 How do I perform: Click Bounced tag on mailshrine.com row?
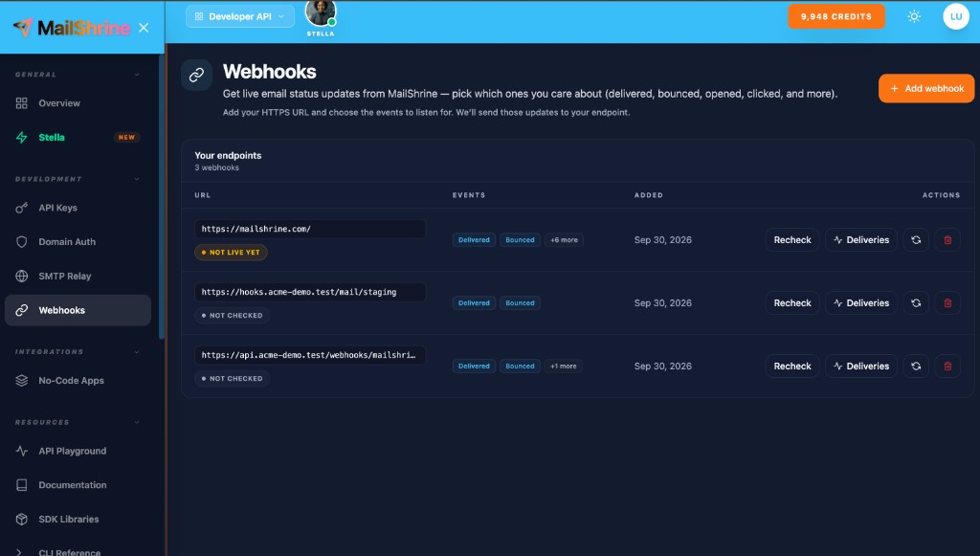click(x=520, y=240)
